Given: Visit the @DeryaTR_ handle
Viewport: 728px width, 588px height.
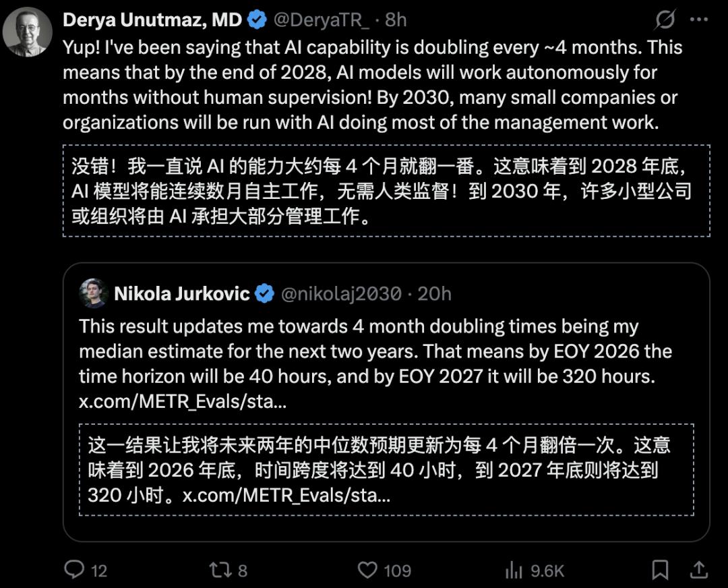Looking at the screenshot, I should click(321, 20).
